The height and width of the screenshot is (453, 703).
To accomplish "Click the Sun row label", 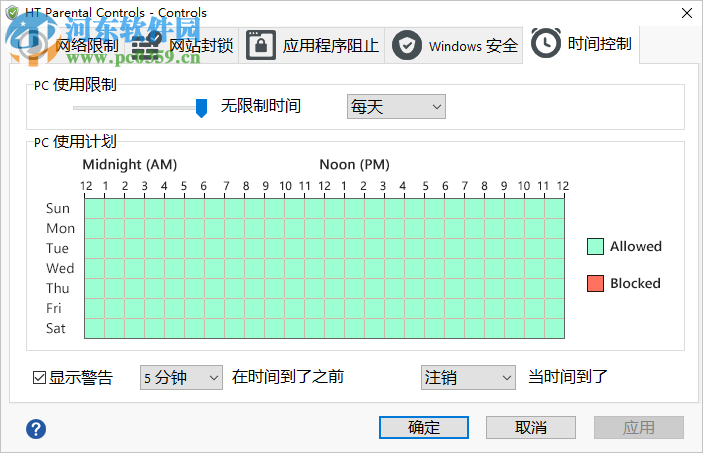I will (x=58, y=209).
